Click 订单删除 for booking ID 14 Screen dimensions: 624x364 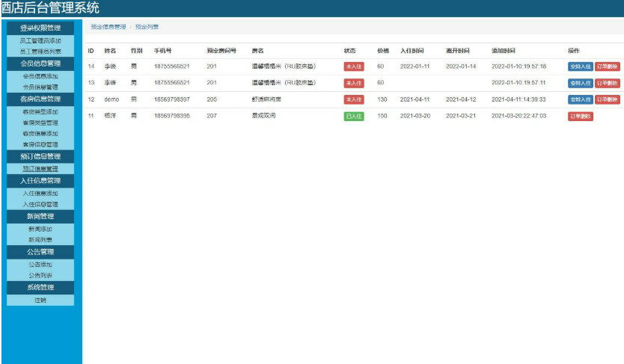(x=607, y=67)
